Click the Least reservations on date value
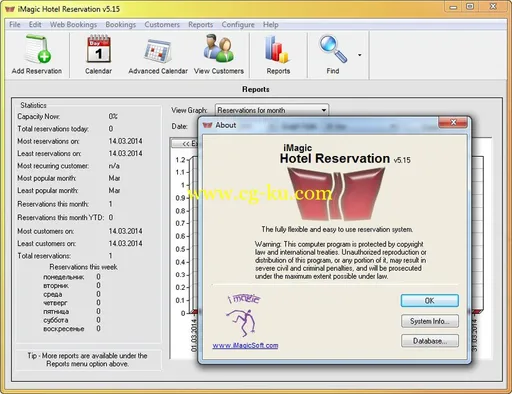 (x=125, y=153)
